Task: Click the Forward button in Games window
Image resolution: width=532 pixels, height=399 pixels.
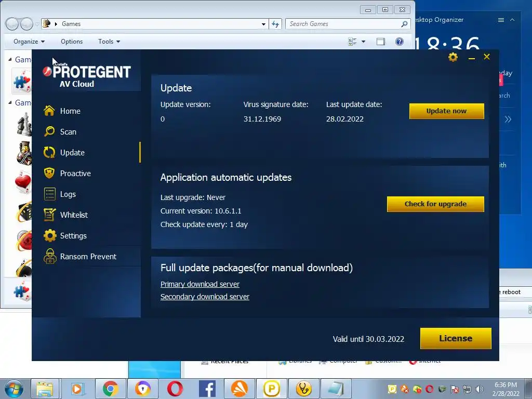Action: tap(27, 24)
